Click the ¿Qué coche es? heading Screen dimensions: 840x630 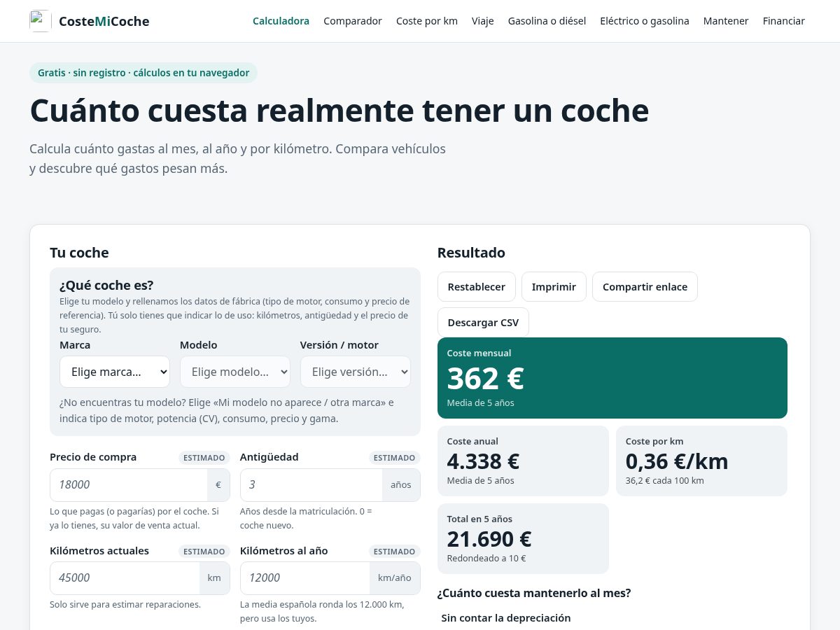[x=106, y=285]
